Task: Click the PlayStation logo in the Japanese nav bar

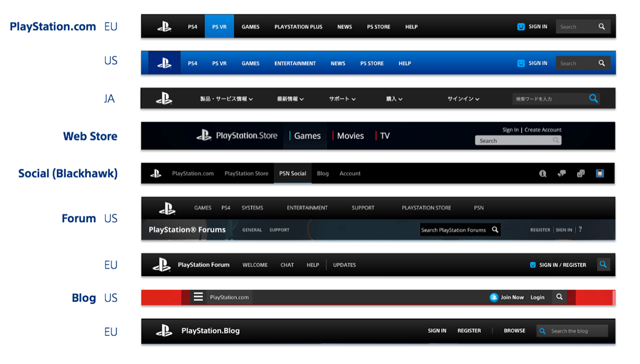Action: click(x=164, y=99)
